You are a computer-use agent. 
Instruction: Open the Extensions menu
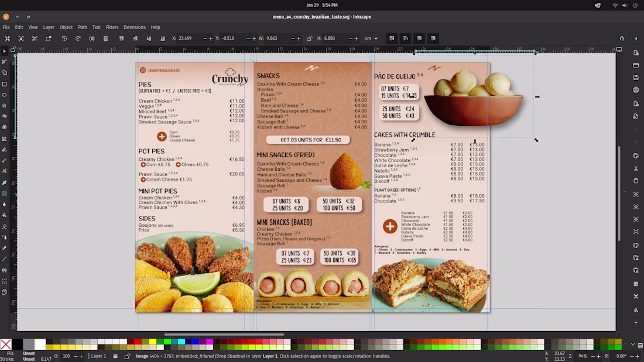click(x=134, y=27)
